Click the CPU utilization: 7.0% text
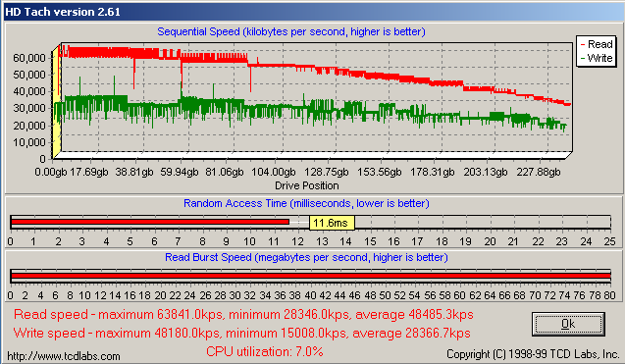Image resolution: width=625 pixels, height=364 pixels. pyautogui.click(x=265, y=351)
